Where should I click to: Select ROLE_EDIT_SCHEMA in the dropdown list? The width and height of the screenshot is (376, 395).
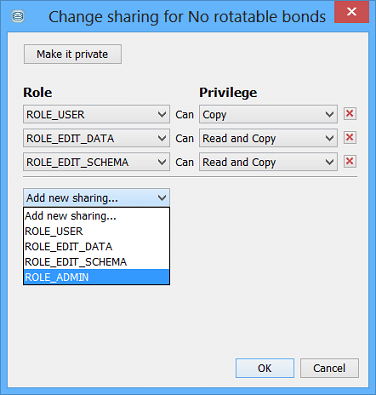coord(96,262)
